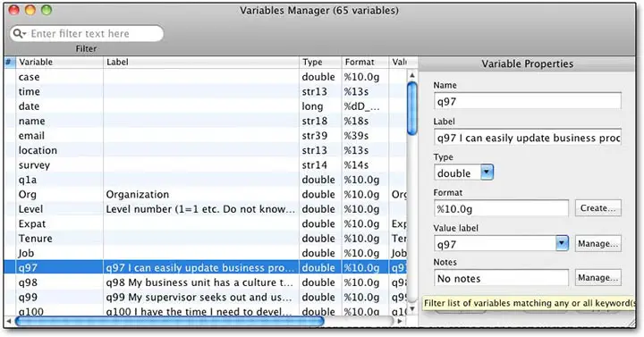Click the Format field showing %10.0g
644x337 pixels.
[501, 208]
